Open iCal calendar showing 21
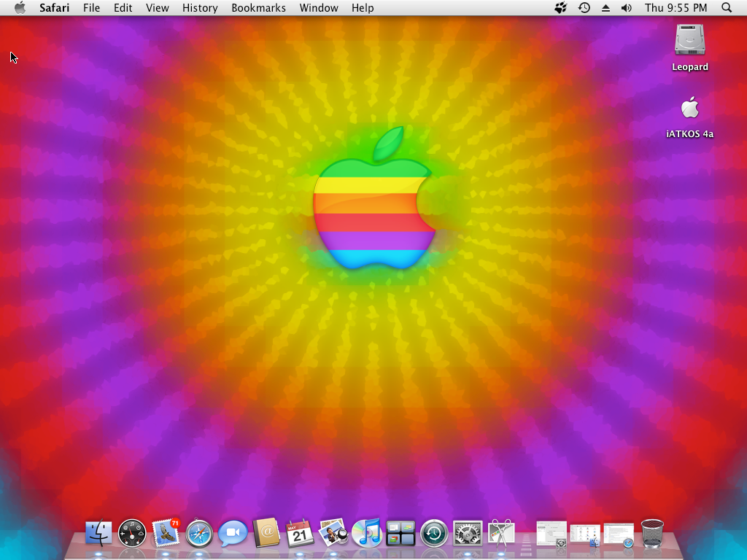 [x=300, y=533]
